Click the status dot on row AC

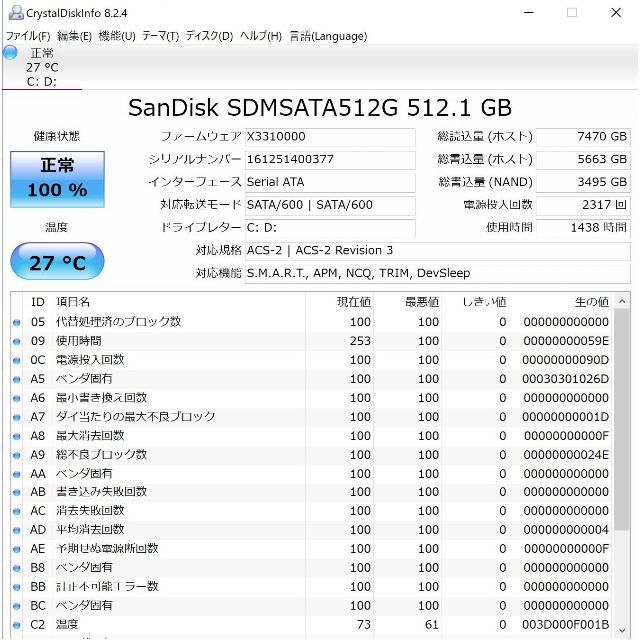click(x=17, y=511)
